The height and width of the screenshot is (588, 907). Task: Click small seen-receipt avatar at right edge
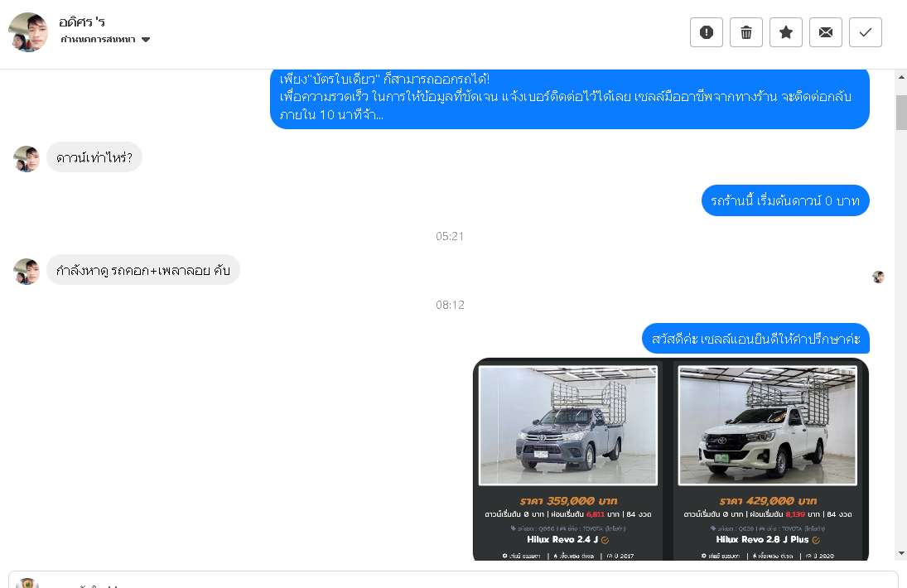point(878,277)
